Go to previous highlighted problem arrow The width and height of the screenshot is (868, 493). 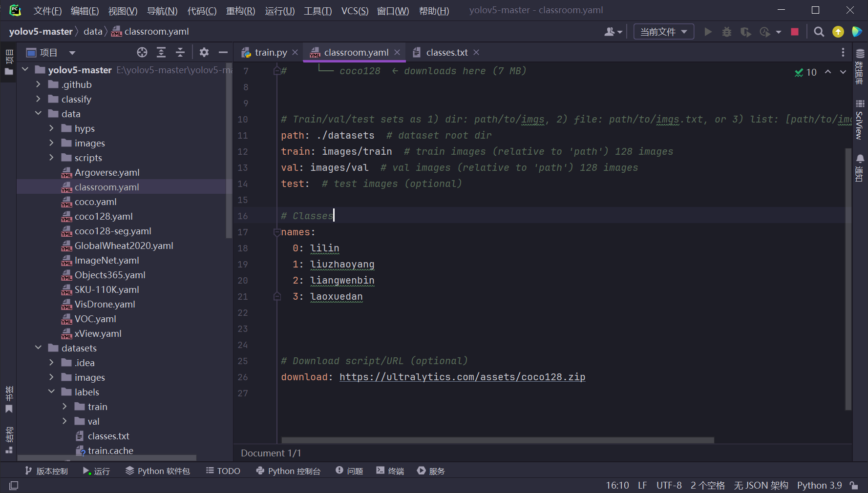click(x=828, y=72)
